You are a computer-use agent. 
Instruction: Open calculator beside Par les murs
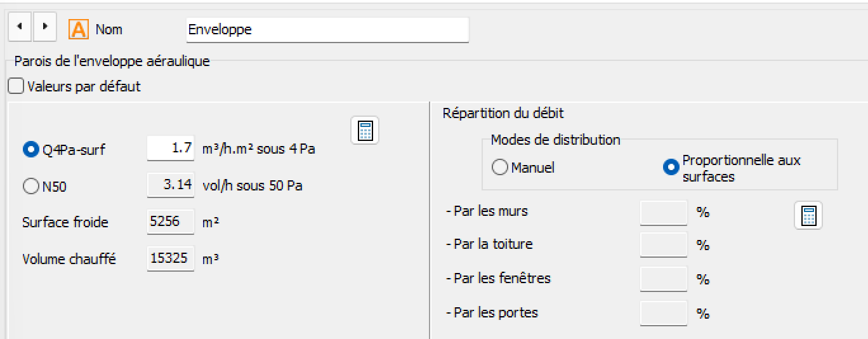[808, 216]
